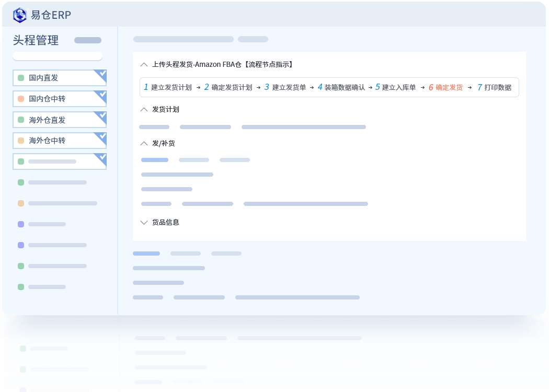Go to step 7 打印数据
549x392 pixels.
[495, 87]
